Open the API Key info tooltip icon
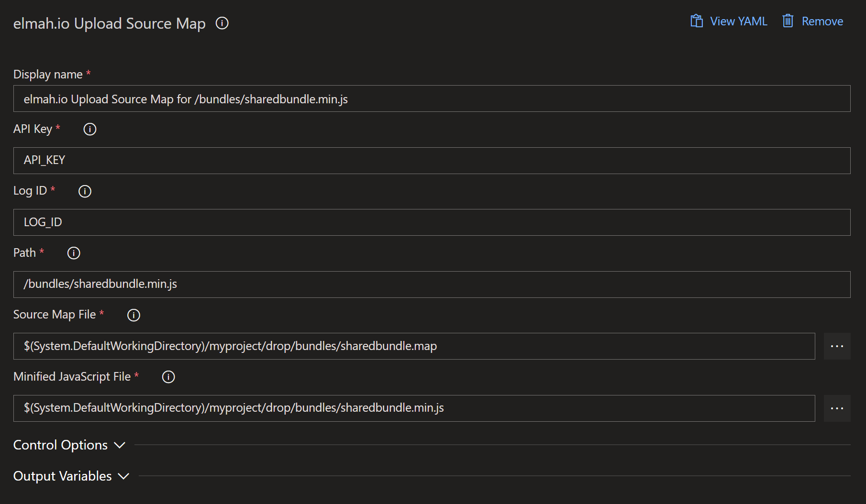 (90, 129)
